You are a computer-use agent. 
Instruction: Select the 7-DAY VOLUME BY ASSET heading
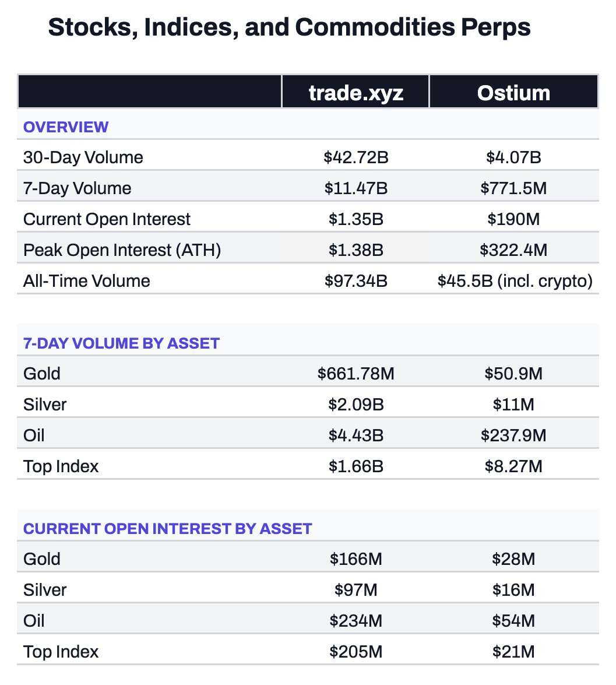pos(121,343)
